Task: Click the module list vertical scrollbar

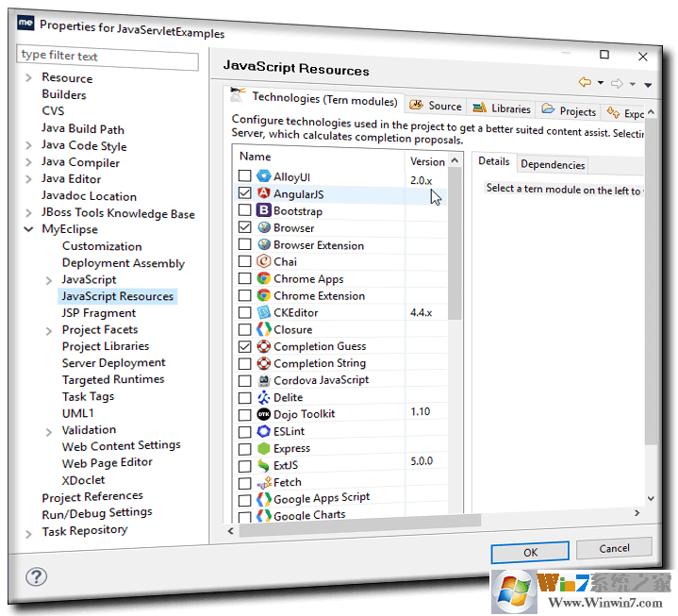Action: [455, 245]
